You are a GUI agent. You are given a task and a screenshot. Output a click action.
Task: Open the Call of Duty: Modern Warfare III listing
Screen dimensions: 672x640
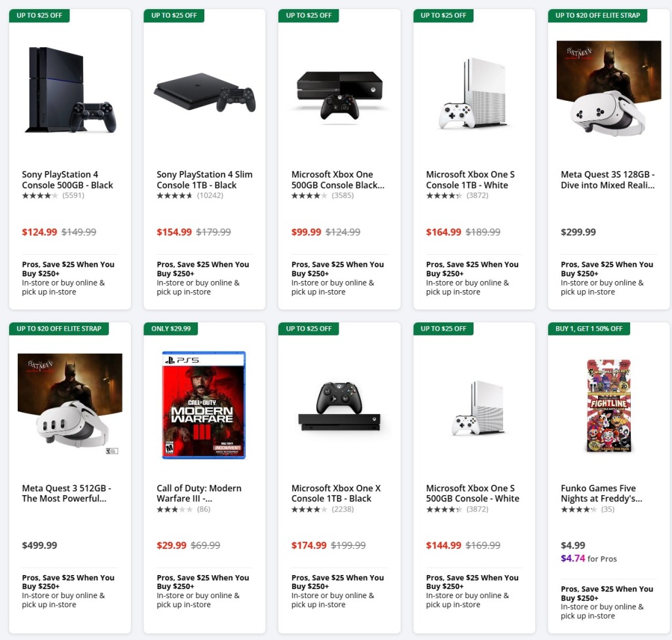tap(198, 493)
